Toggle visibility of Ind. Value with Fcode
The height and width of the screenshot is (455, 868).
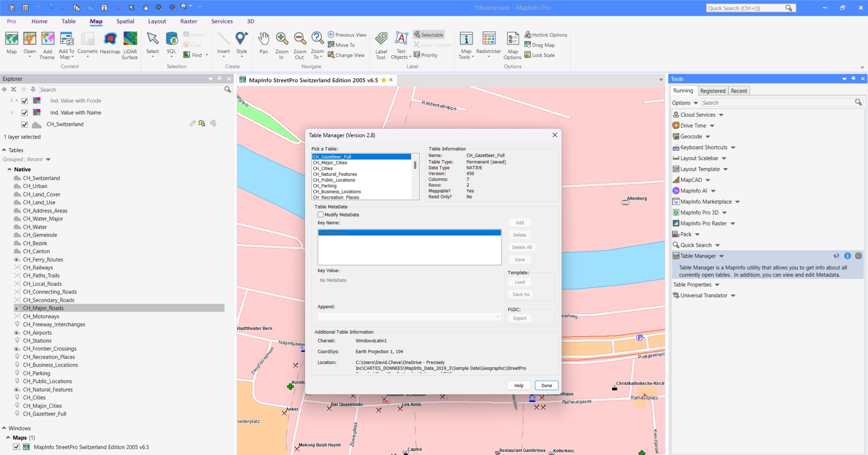tap(24, 101)
